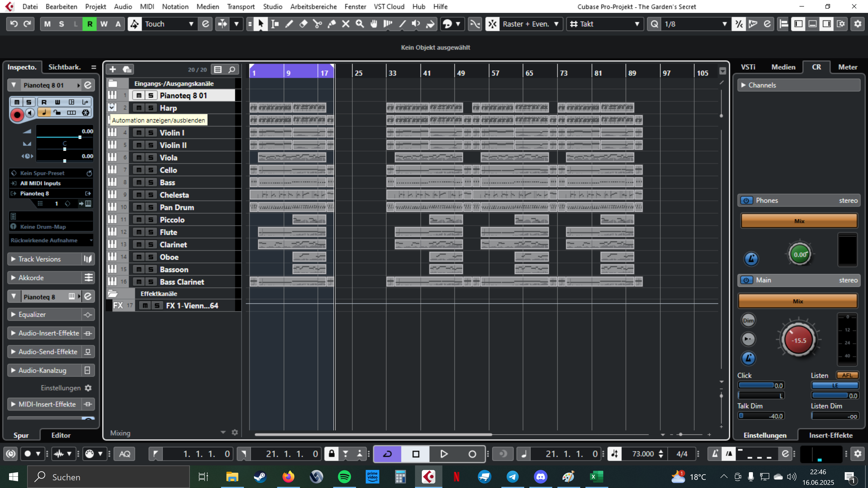This screenshot has width=868, height=488.
Task: Adjust the Click level slider
Action: point(761,385)
